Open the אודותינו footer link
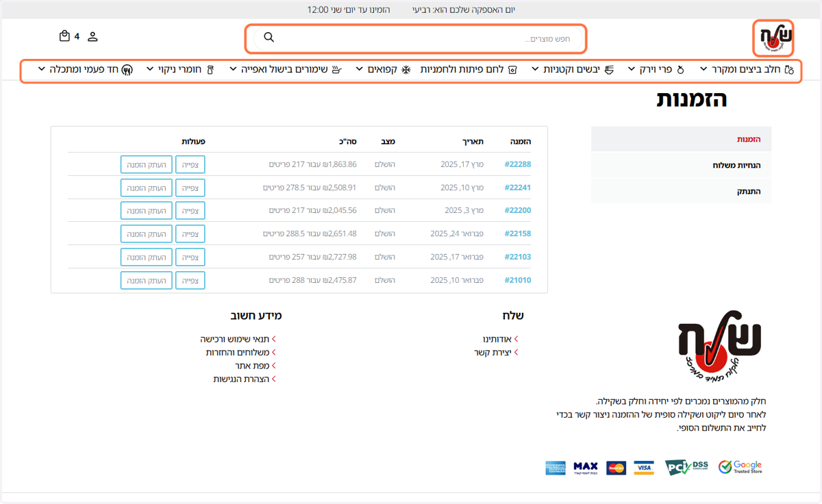This screenshot has width=822, height=504. click(x=497, y=339)
